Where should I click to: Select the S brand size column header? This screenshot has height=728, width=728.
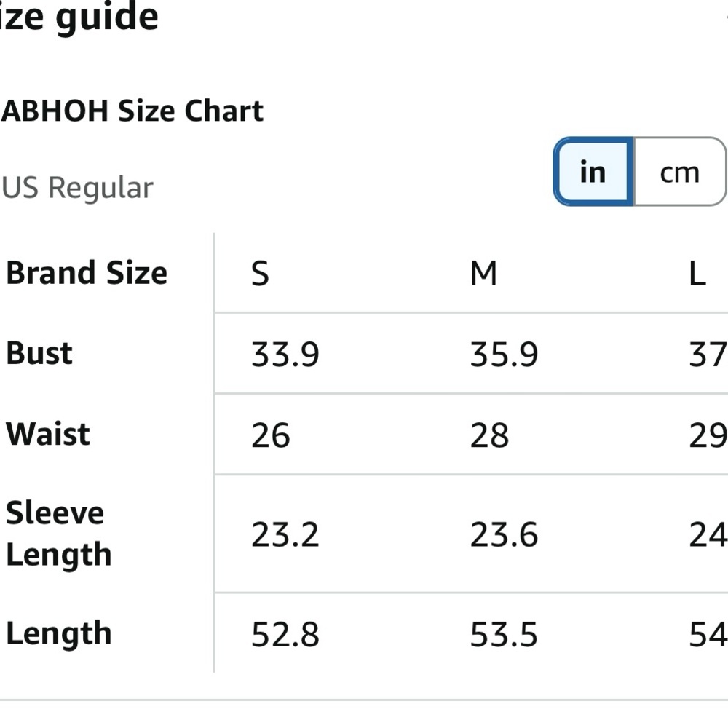tap(260, 273)
